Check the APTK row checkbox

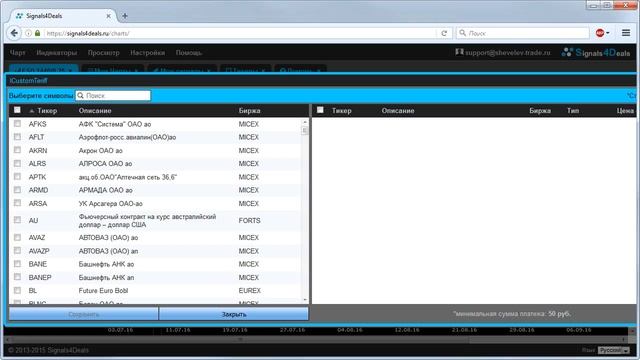pos(17,176)
